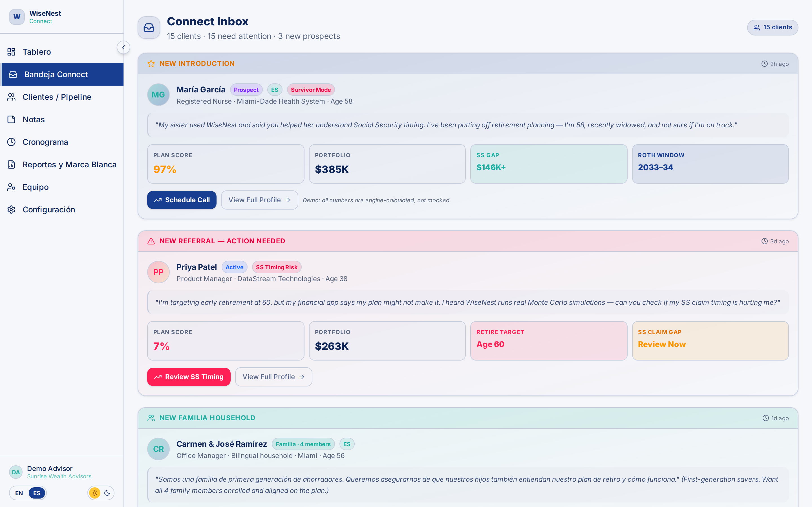Click María García's MG avatar
The height and width of the screenshot is (507, 812).
158,95
